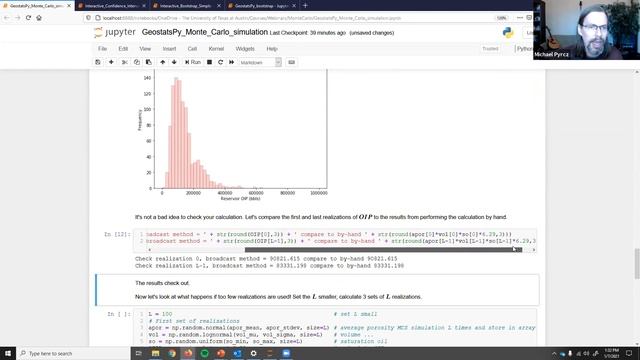
Task: Open the Widgets menu
Action: tap(245, 49)
